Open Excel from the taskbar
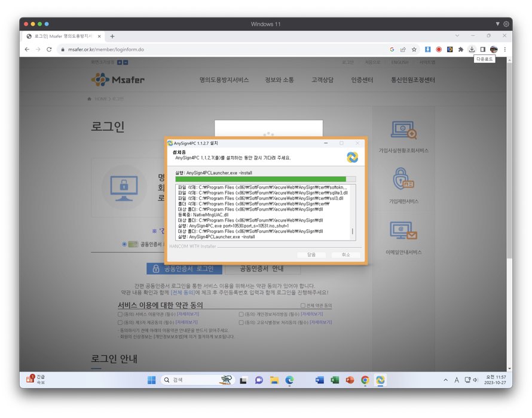532x418 pixels. pos(335,380)
